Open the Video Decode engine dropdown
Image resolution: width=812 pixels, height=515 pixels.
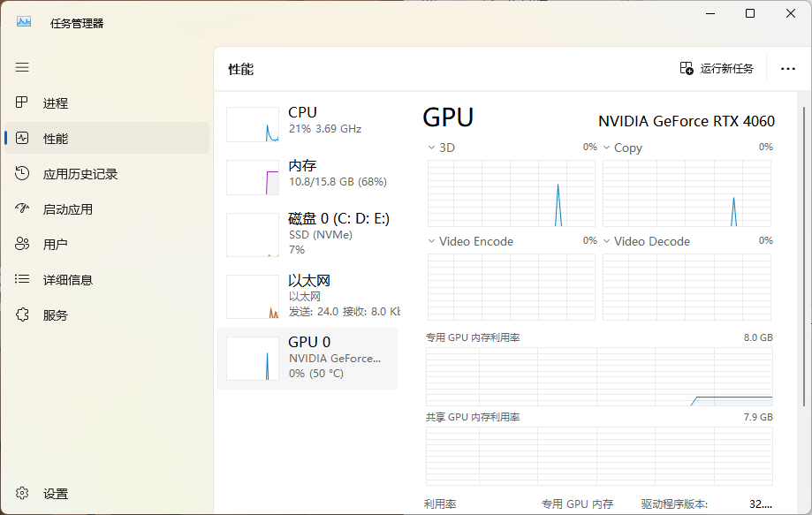tap(646, 241)
